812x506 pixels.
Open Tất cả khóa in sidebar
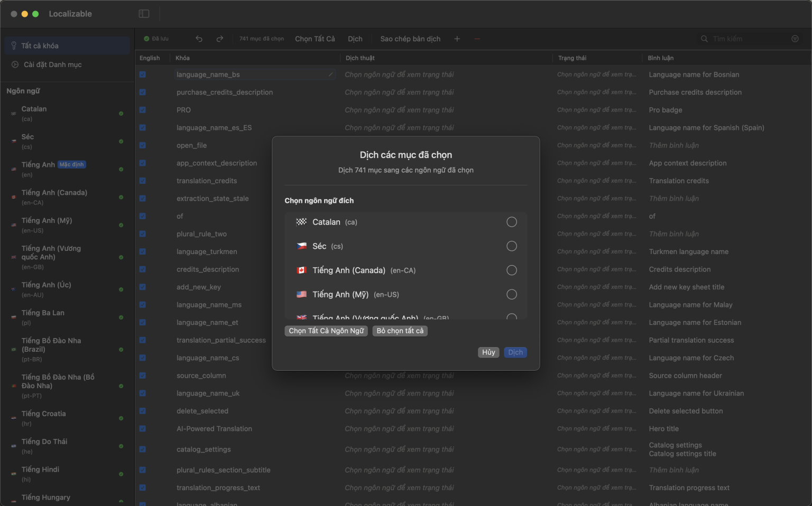[67, 46]
